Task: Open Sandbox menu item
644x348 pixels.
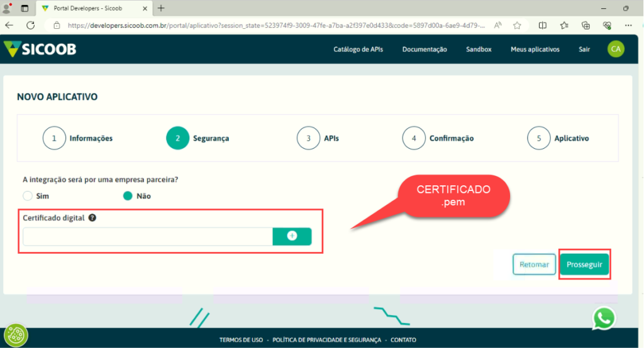Action: click(x=479, y=49)
